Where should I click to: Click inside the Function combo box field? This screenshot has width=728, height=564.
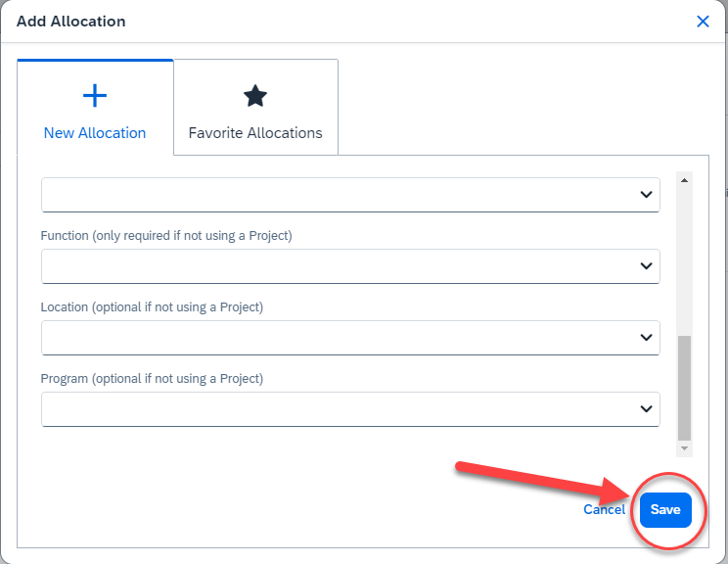pyautogui.click(x=333, y=266)
